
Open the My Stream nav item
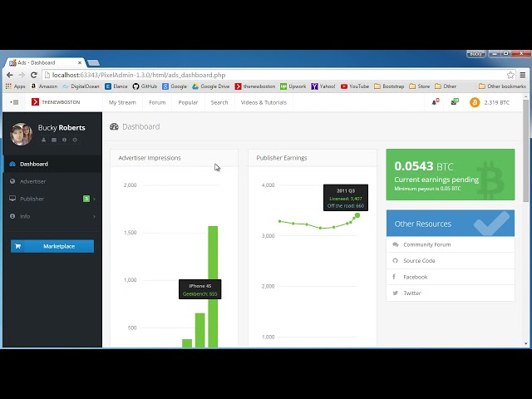pyautogui.click(x=122, y=102)
